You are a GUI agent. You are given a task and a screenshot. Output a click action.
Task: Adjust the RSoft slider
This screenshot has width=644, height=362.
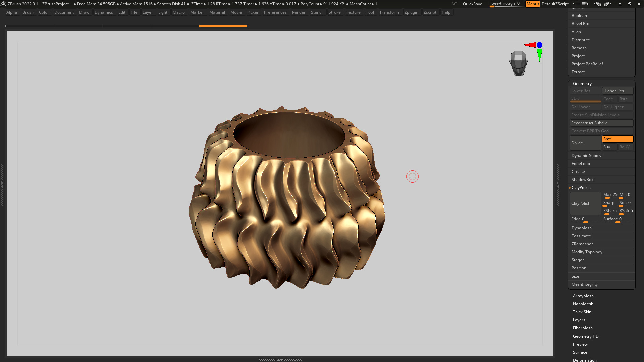[x=626, y=212]
